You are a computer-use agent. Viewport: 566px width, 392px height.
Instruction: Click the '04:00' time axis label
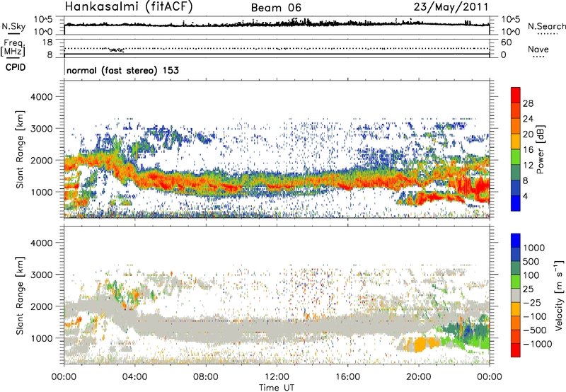tap(134, 377)
